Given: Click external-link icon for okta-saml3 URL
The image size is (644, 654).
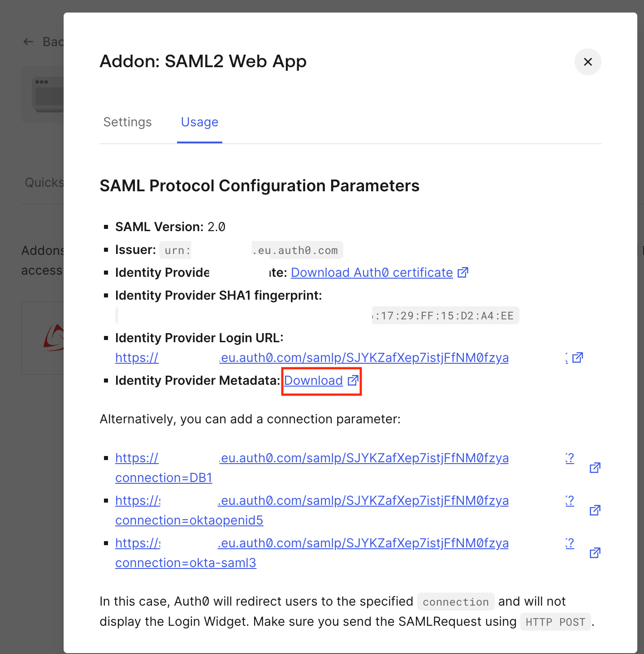Looking at the screenshot, I should click(595, 553).
